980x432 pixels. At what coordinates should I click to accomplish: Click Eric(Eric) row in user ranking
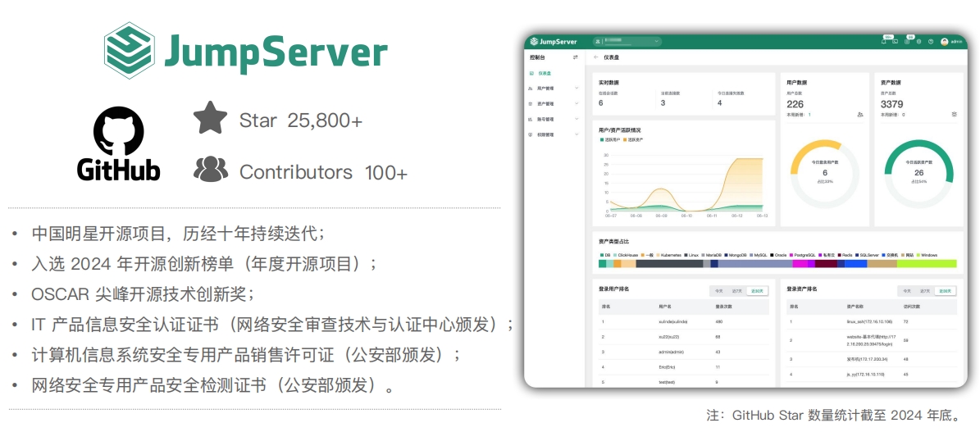coord(684,367)
